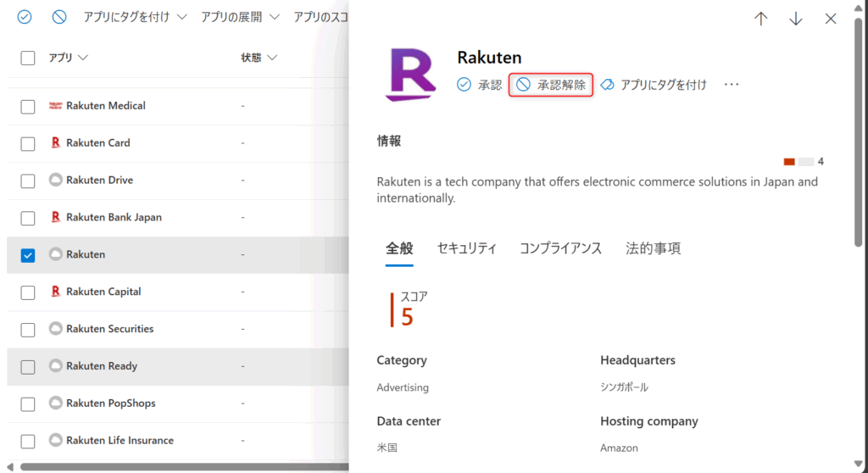
Task: Open the アプリの展開 dropdown
Action: (x=240, y=17)
